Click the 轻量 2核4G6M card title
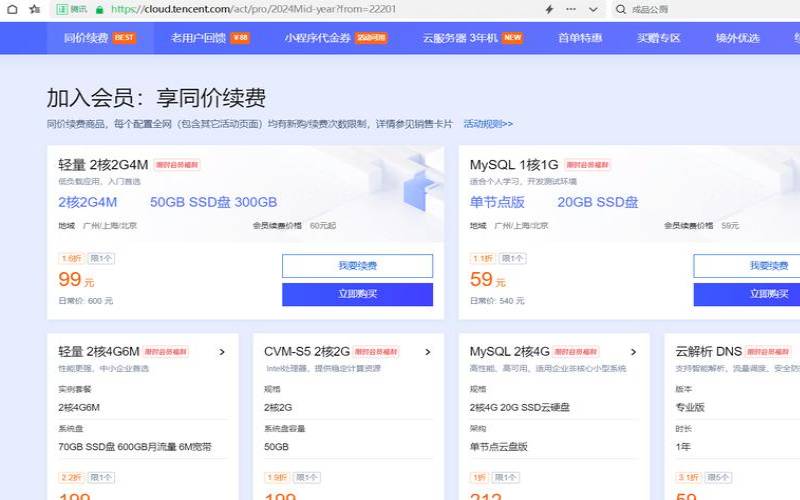Screen dimensions: 800x500 click(x=99, y=352)
